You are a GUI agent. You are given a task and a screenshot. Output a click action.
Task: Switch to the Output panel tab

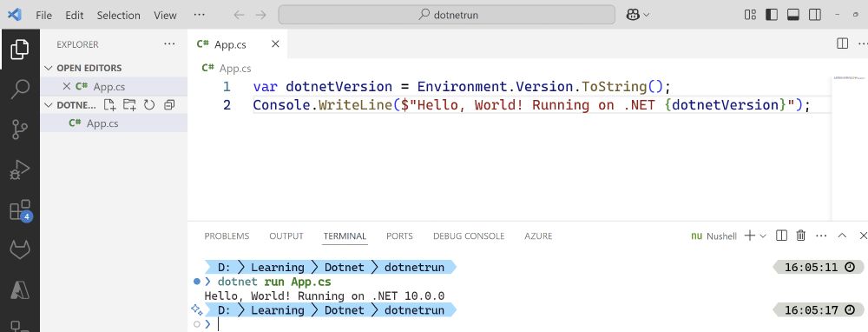pos(286,236)
